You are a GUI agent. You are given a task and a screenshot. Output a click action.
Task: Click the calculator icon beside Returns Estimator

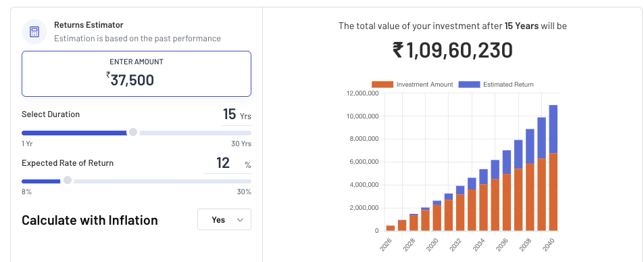pos(34,32)
